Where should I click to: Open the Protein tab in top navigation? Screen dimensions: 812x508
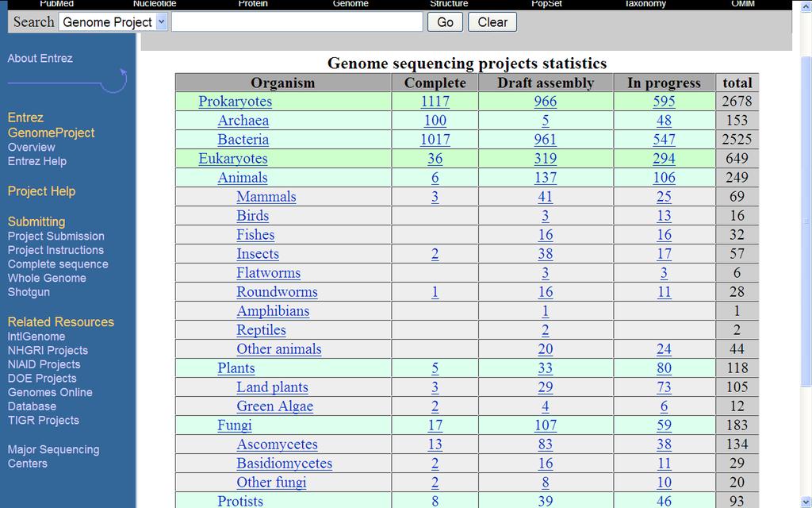(x=253, y=4)
